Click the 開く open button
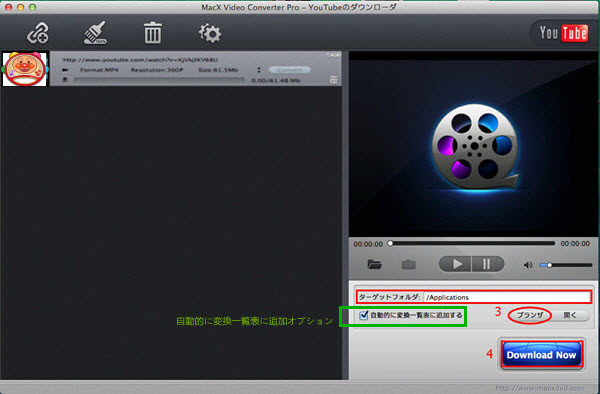Screen dimensions: 600x394 pos(570,315)
